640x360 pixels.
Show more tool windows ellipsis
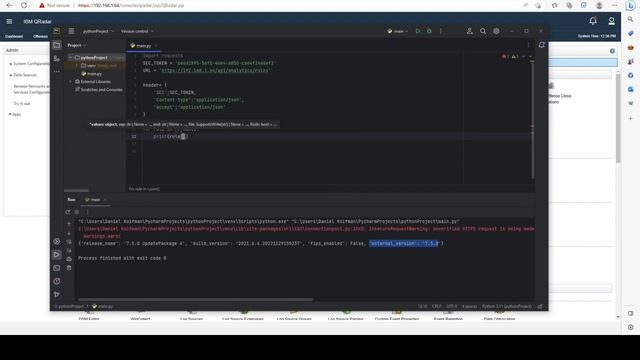[x=57, y=71]
